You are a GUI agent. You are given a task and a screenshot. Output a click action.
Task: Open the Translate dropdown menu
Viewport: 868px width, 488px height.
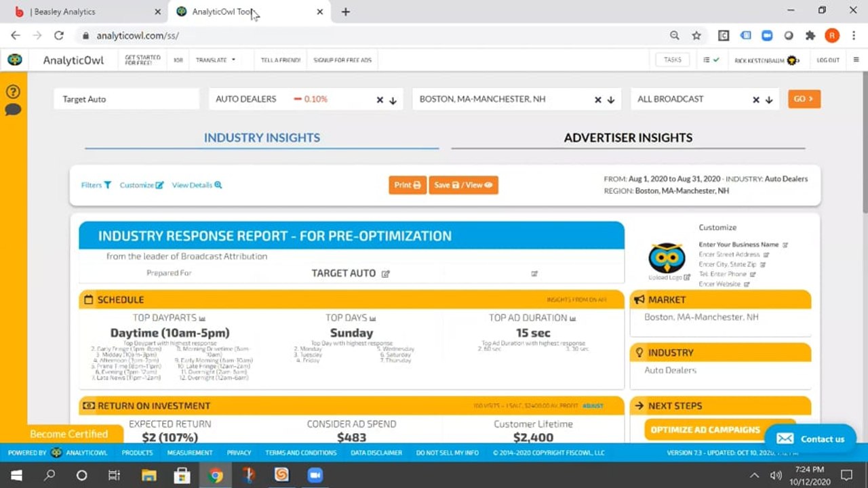pyautogui.click(x=216, y=60)
